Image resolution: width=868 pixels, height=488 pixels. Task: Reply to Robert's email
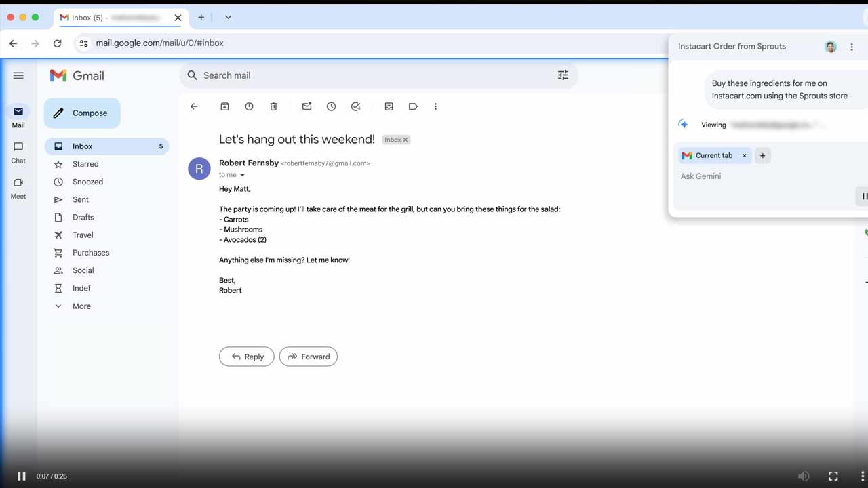pos(247,357)
